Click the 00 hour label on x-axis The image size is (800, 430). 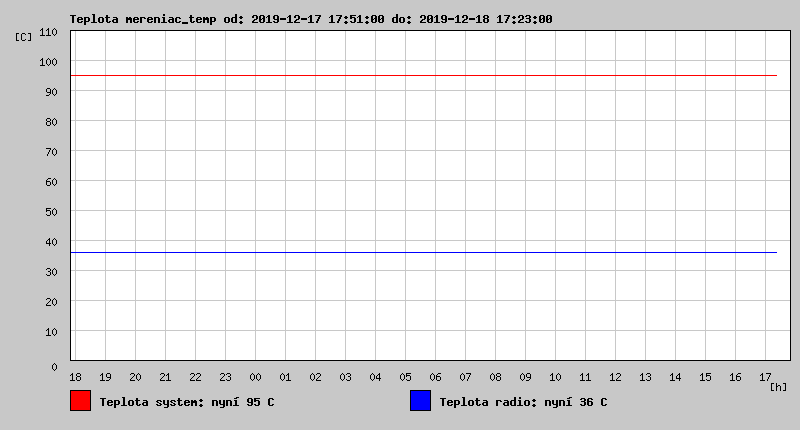click(x=256, y=377)
